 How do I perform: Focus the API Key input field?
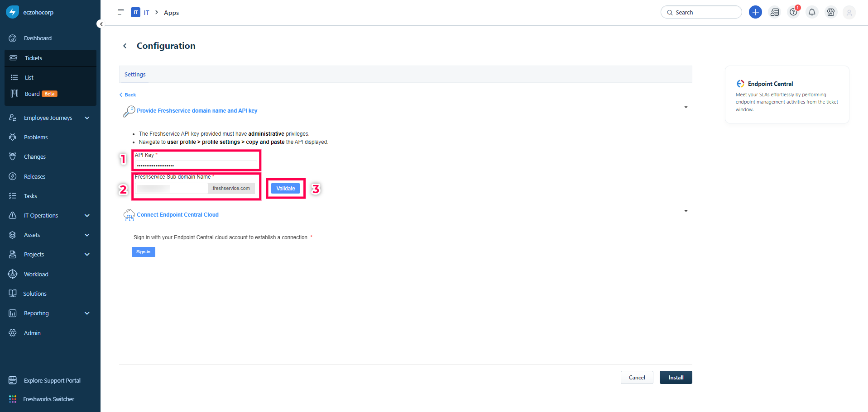pyautogui.click(x=196, y=166)
